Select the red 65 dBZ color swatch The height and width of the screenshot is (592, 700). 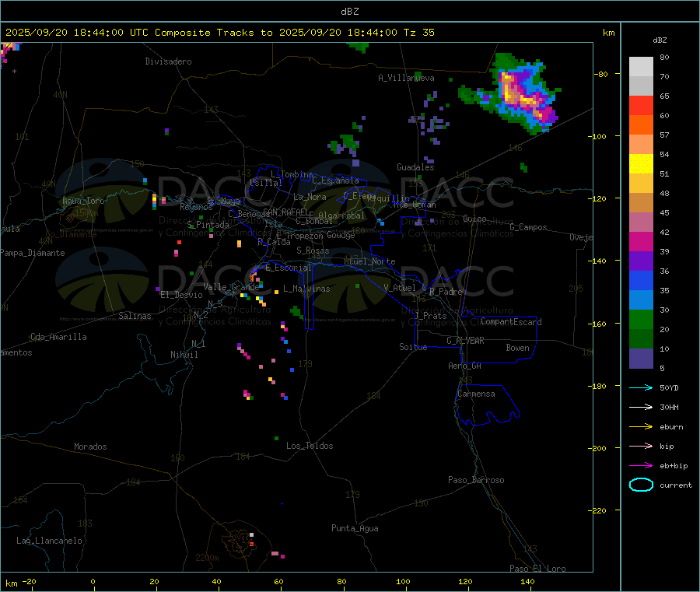coord(641,105)
